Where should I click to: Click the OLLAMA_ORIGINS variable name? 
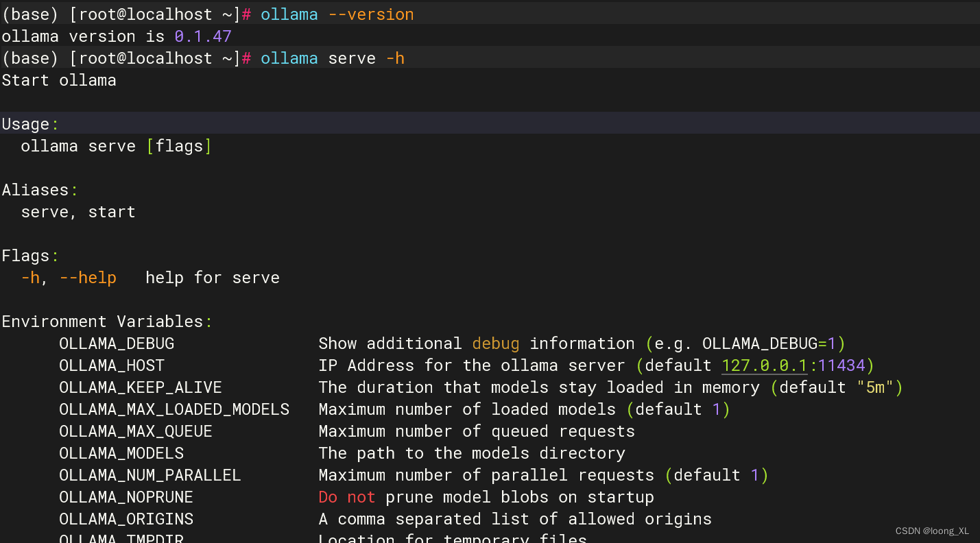tap(126, 519)
